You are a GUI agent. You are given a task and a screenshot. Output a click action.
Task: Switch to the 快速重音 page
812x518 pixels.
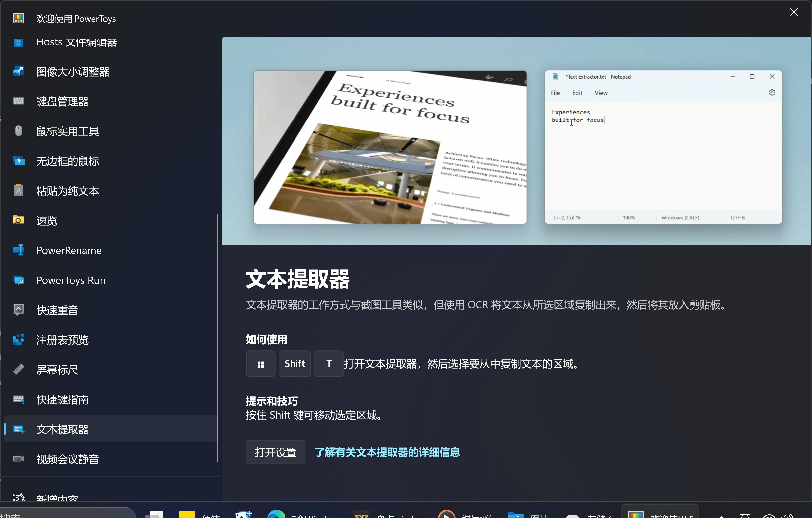[57, 310]
